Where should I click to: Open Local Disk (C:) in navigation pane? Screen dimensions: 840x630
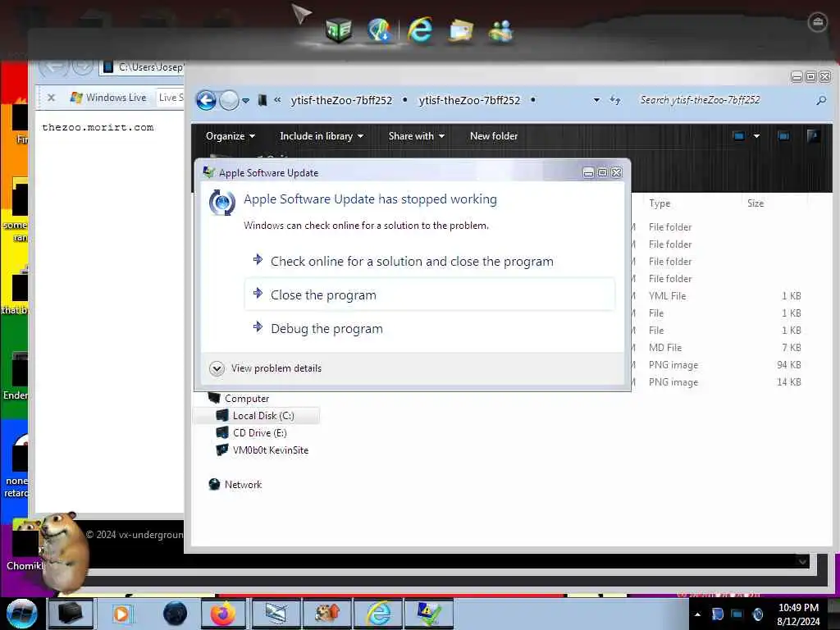click(256, 416)
